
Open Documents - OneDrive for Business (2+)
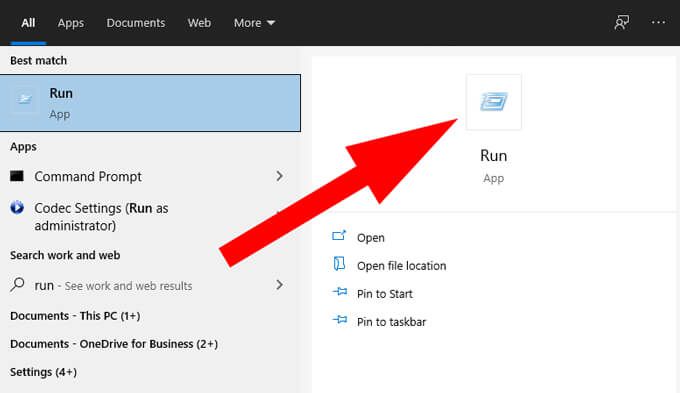tap(114, 344)
